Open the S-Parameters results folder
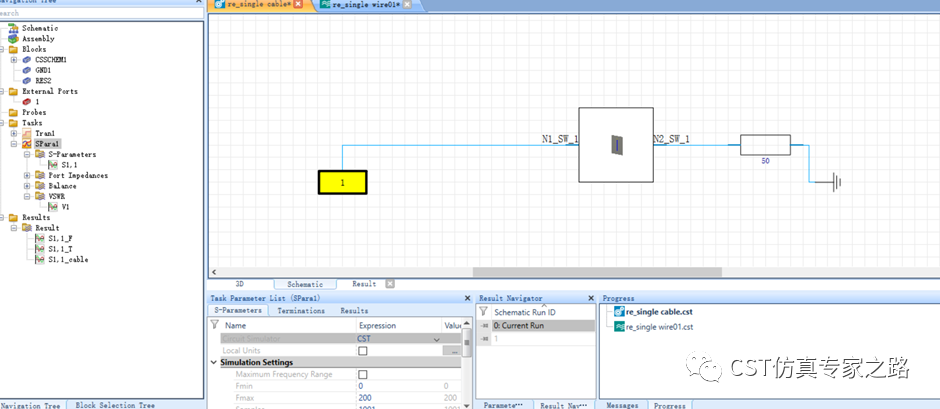Screen dimensions: 940x409 pos(72,155)
